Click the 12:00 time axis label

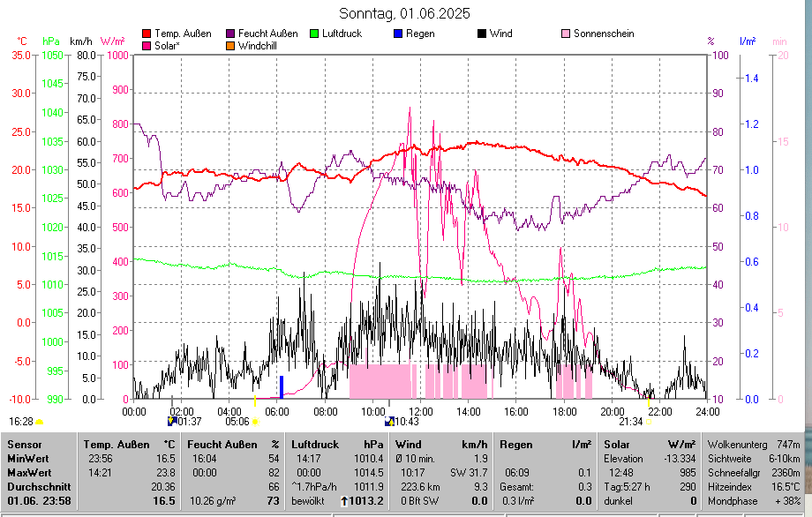click(x=420, y=412)
